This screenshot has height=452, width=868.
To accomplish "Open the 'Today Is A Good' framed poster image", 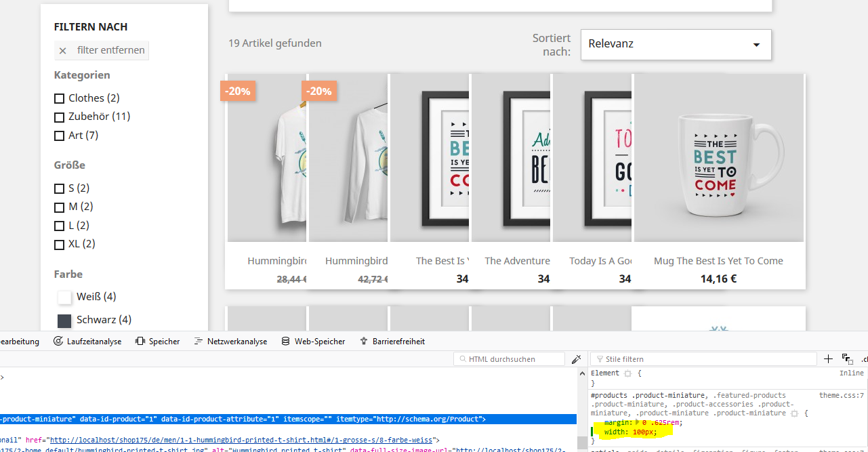I will (x=593, y=158).
